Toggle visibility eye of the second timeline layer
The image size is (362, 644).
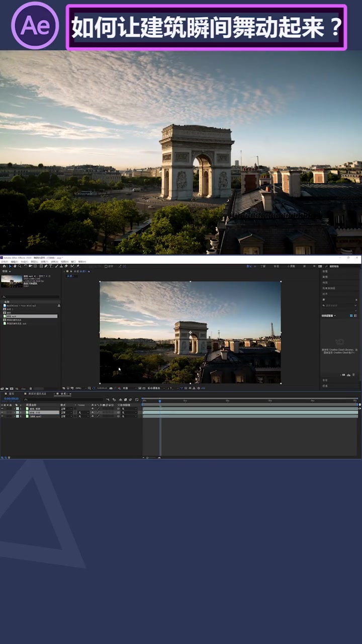(2, 413)
